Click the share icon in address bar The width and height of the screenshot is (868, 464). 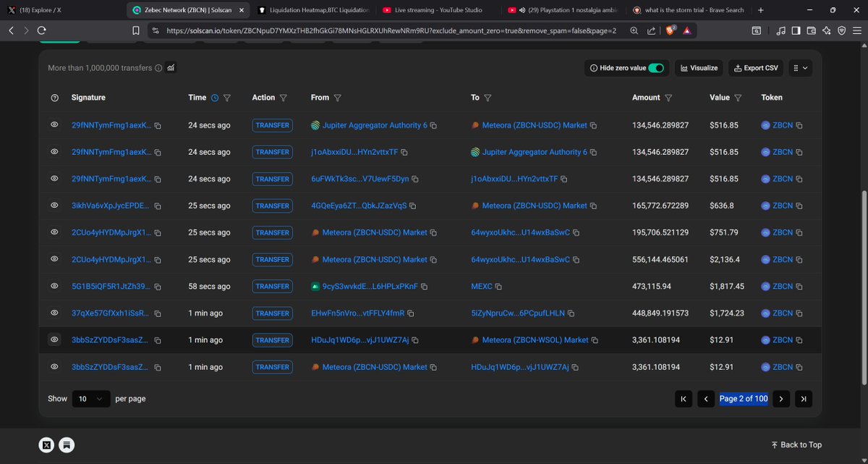tap(651, 31)
